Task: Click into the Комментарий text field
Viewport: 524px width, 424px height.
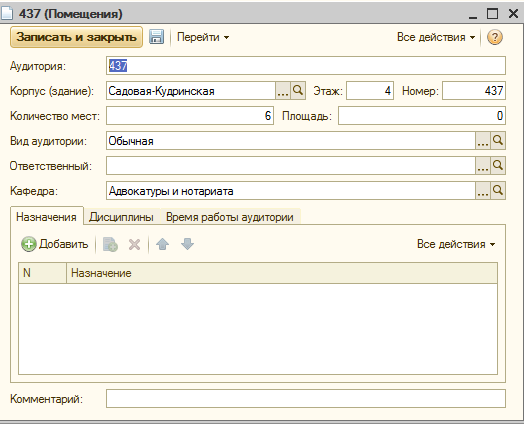Action: click(306, 399)
